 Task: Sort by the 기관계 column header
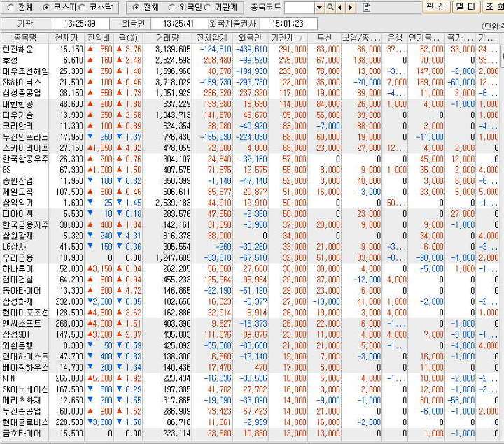[288, 38]
